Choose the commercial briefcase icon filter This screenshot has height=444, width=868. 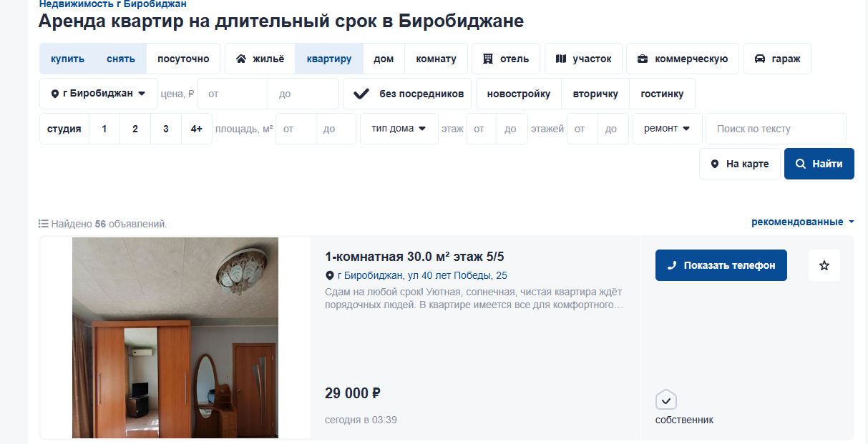coord(643,59)
